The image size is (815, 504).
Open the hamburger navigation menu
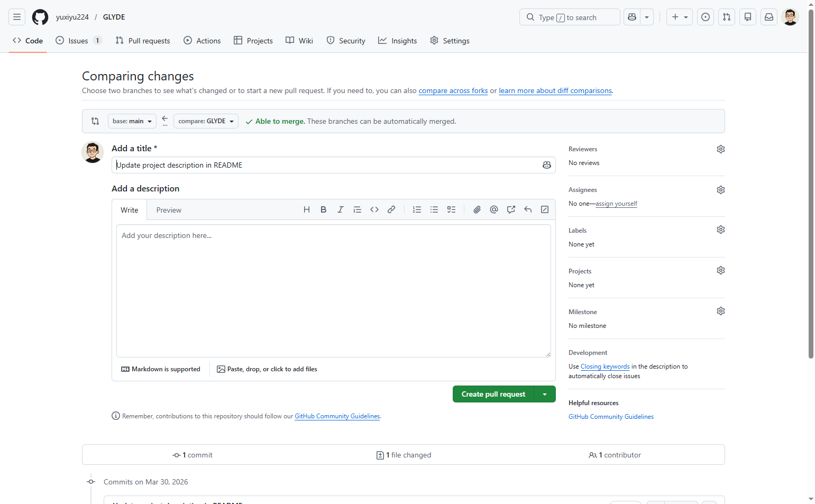tap(17, 17)
